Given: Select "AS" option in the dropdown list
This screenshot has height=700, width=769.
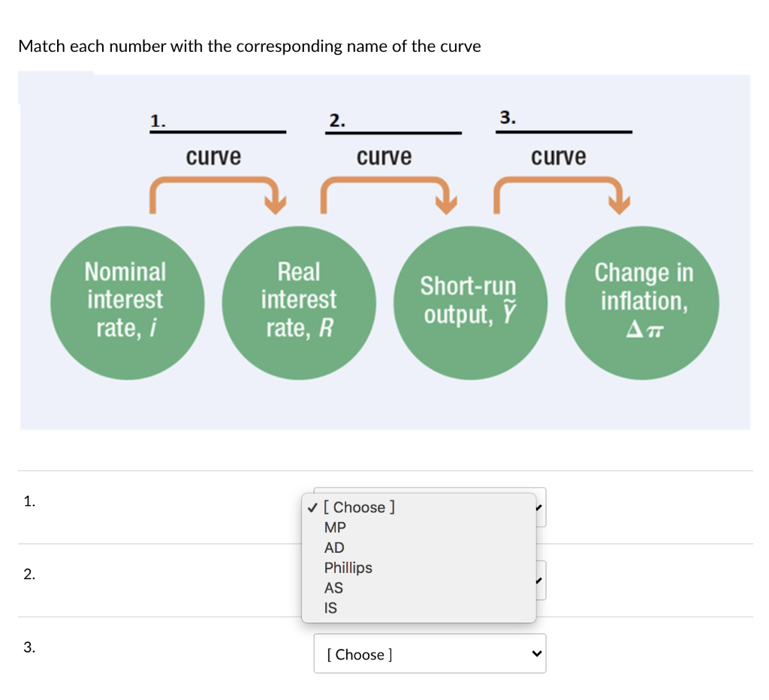Looking at the screenshot, I should point(332,588).
